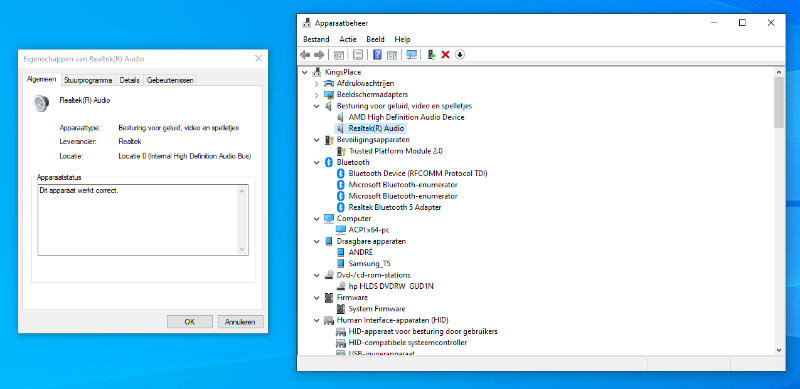Click the blue question mark help icon
Image resolution: width=800 pixels, height=389 pixels.
point(378,55)
